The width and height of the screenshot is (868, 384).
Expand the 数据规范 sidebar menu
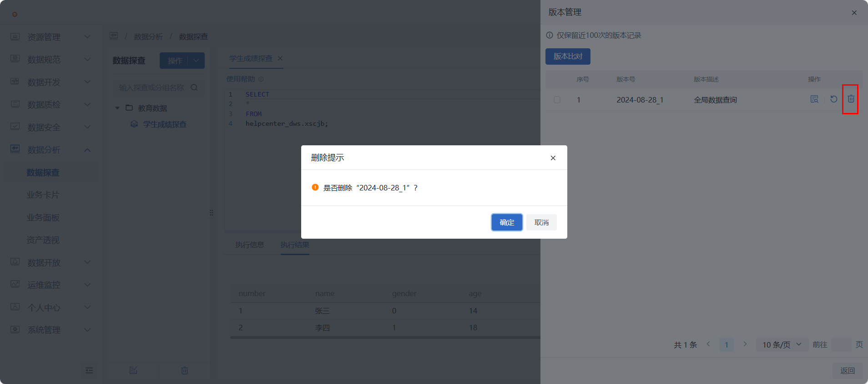click(x=87, y=59)
